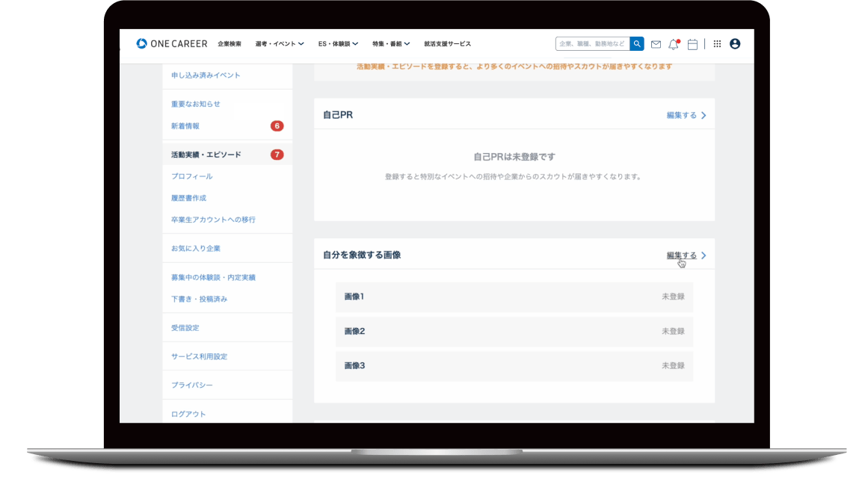Screen dimensions: 868x502
Task: Open the calendar icon in header
Action: click(x=692, y=44)
